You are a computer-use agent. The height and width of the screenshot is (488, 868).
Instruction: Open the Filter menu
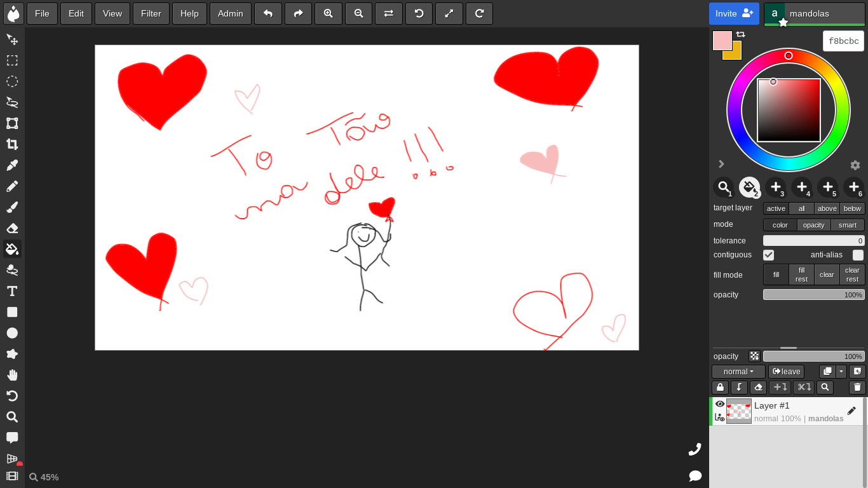click(151, 13)
